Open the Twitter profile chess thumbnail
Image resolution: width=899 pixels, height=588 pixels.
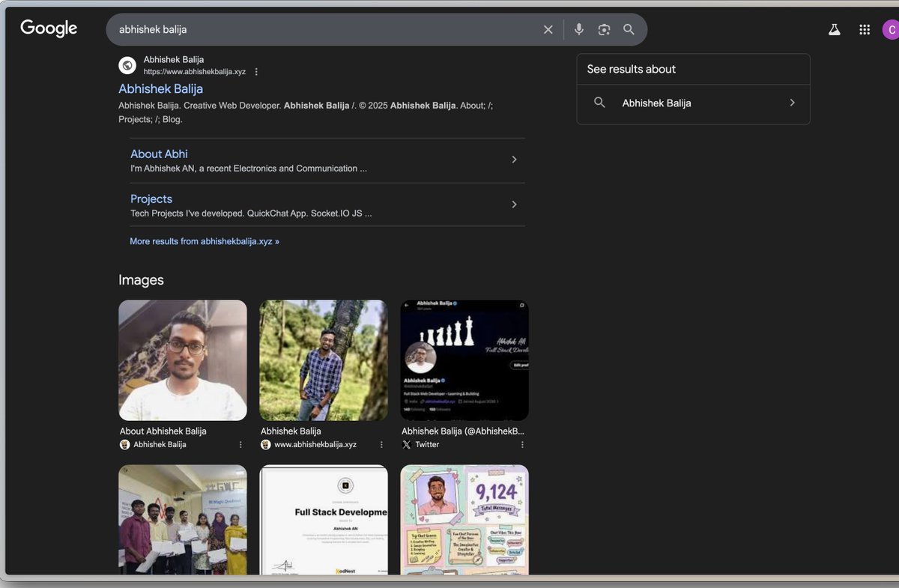click(x=464, y=360)
